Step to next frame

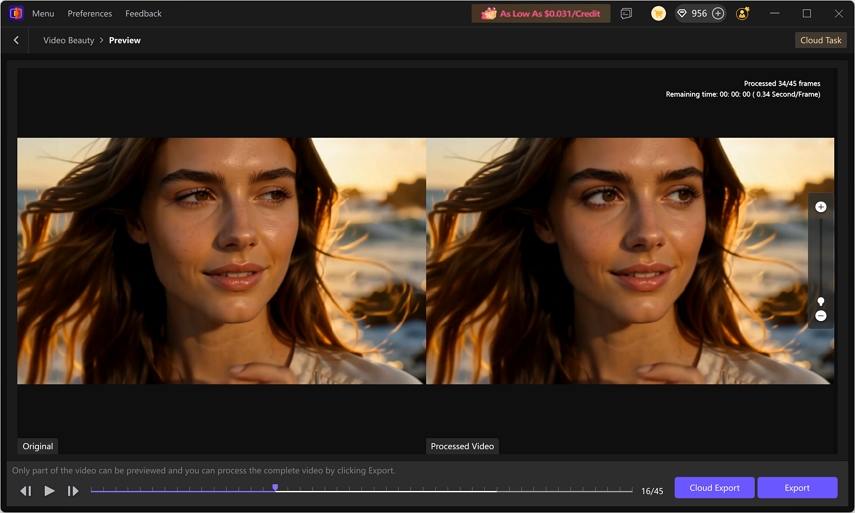73,491
